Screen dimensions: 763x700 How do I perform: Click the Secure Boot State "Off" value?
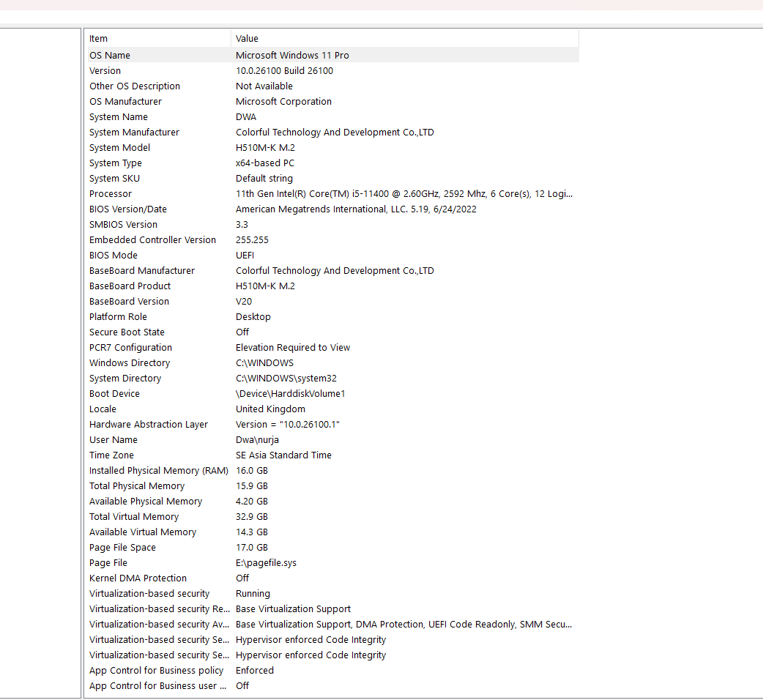tap(242, 332)
